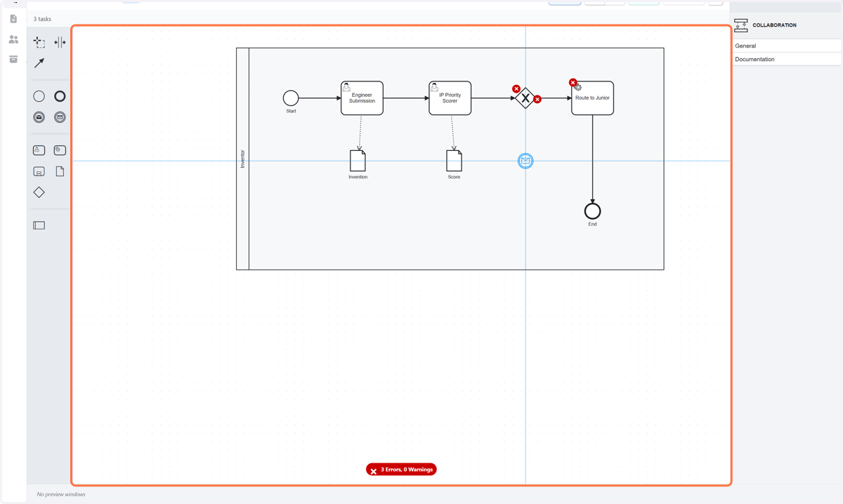Click the blue message event on canvas
This screenshot has width=843, height=504.
(x=525, y=161)
